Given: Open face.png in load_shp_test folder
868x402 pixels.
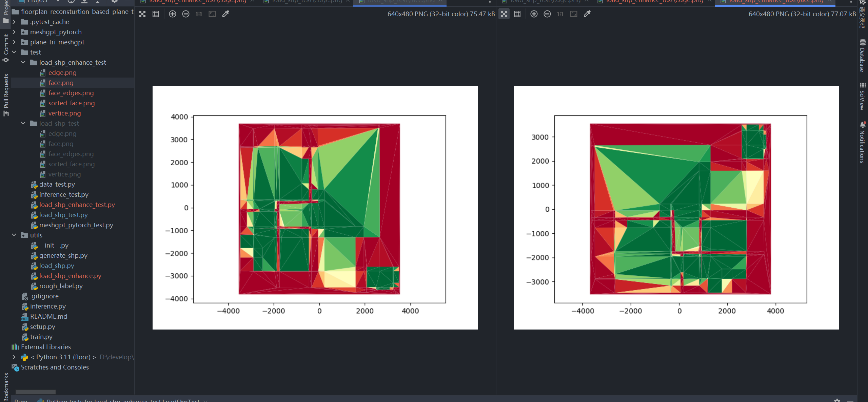Looking at the screenshot, I should 61,144.
